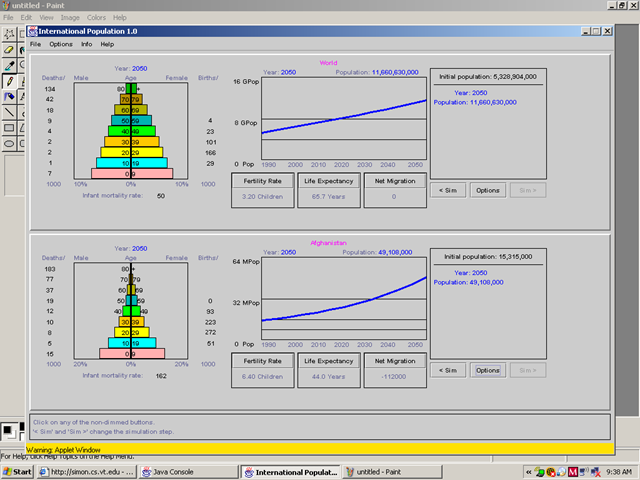This screenshot has width=640, height=480.
Task: Click the black foreground color box in Paint
Action: (7, 430)
